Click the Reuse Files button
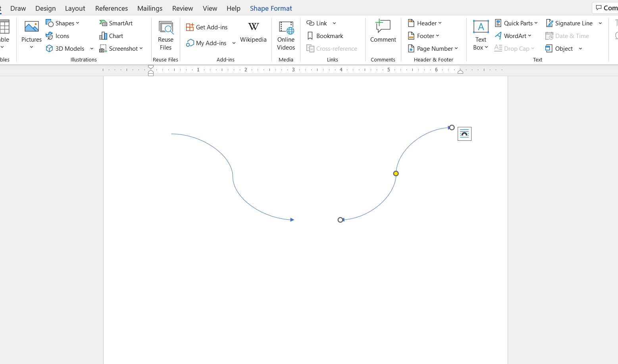The height and width of the screenshot is (364, 618). point(166,36)
